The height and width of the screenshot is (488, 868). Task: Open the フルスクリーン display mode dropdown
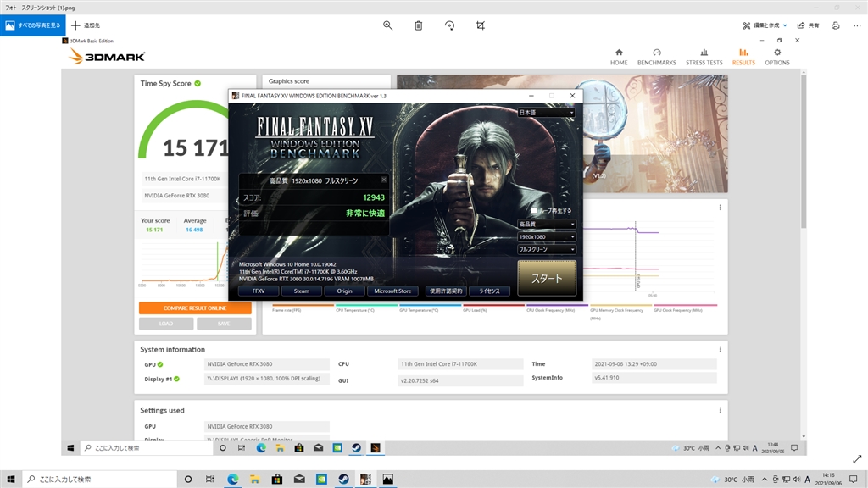click(x=547, y=250)
